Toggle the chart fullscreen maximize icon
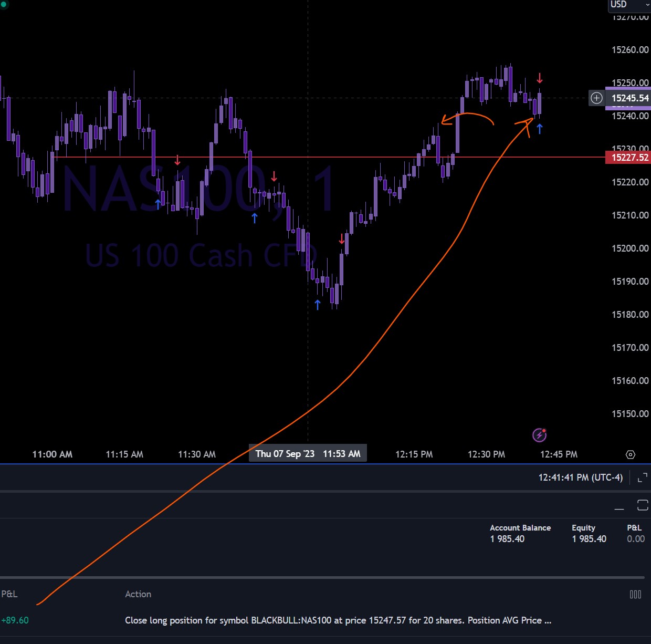The height and width of the screenshot is (644, 651). pyautogui.click(x=642, y=477)
